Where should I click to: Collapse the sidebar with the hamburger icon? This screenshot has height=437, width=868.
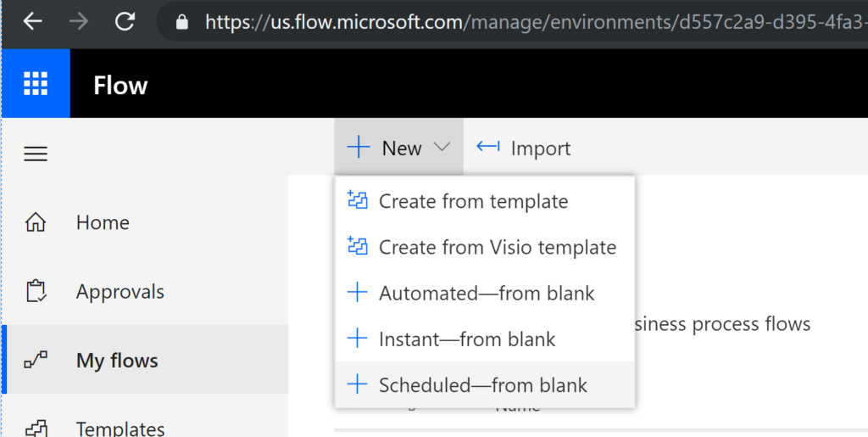(36, 154)
